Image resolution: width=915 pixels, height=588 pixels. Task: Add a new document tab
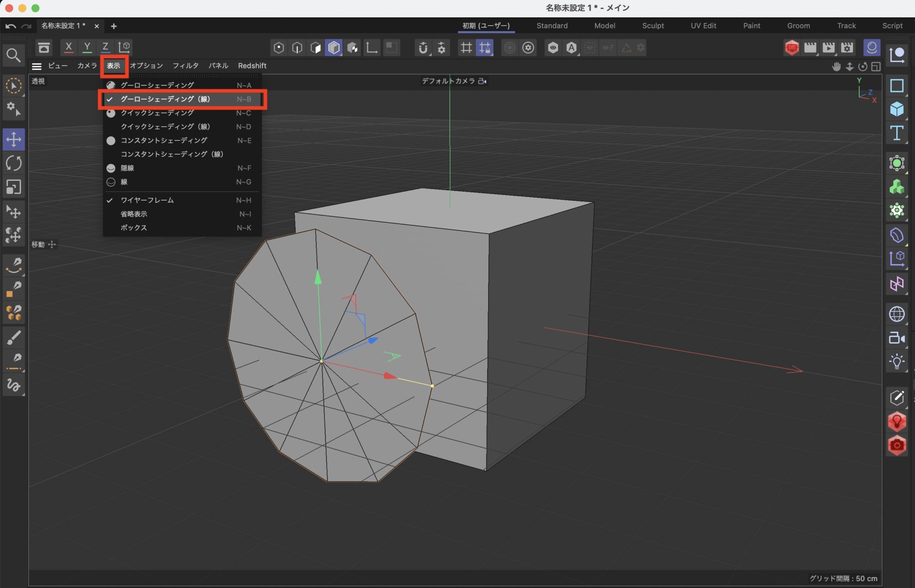(113, 26)
